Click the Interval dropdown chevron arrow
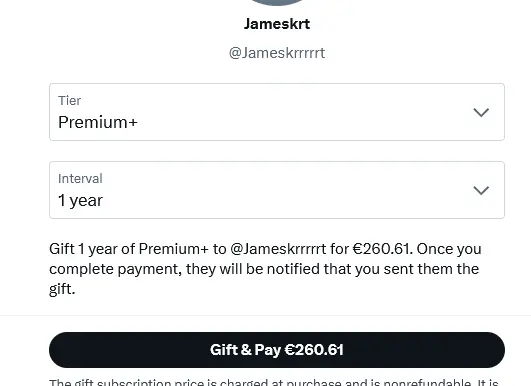 click(481, 190)
